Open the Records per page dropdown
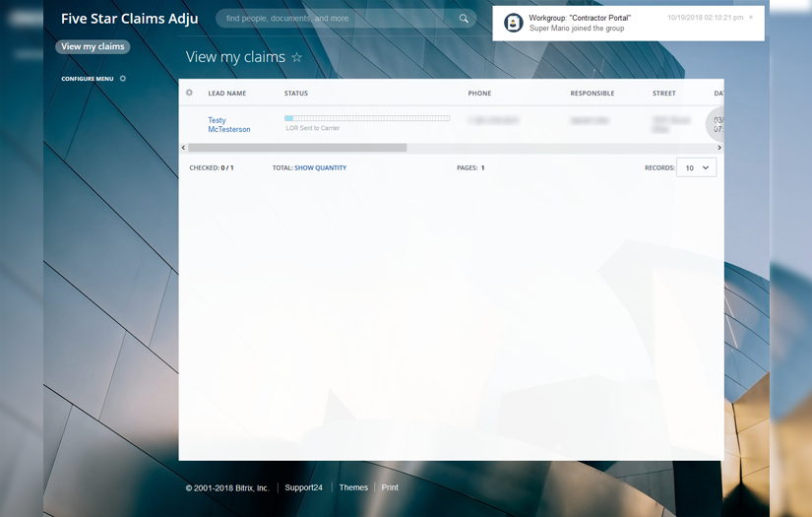Viewport: 812px width, 517px height. point(697,167)
